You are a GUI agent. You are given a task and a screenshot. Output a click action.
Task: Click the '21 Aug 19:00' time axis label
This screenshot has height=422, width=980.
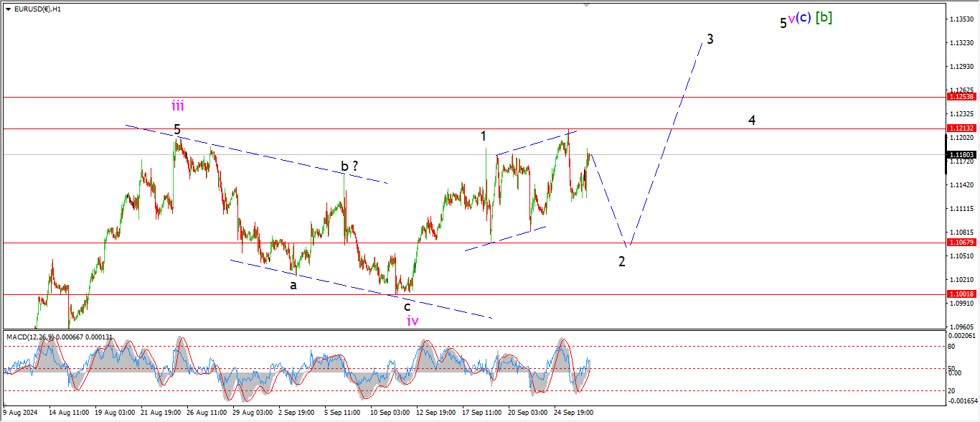[x=159, y=413]
